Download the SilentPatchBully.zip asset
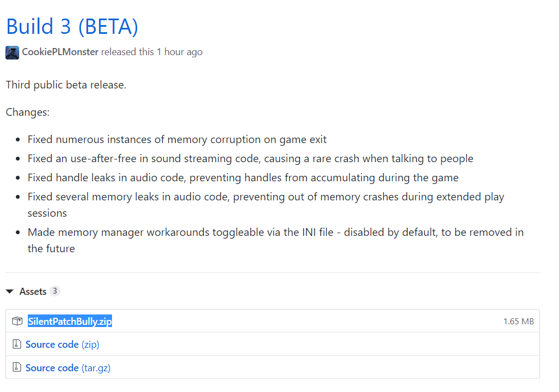Screen dimensions: 559x392 [x=70, y=321]
